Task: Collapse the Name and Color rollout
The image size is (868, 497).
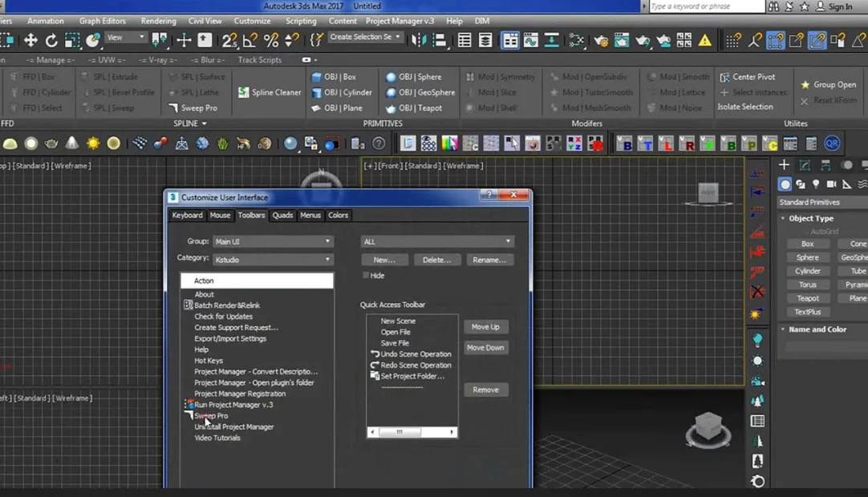Action: coord(783,329)
